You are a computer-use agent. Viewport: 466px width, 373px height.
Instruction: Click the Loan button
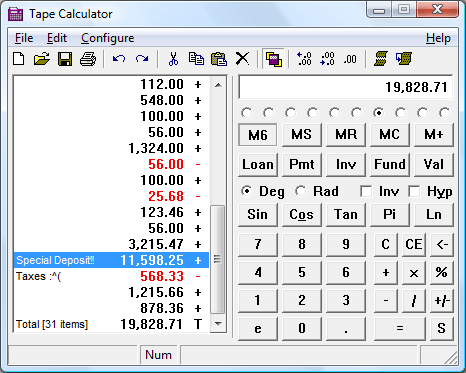258,164
